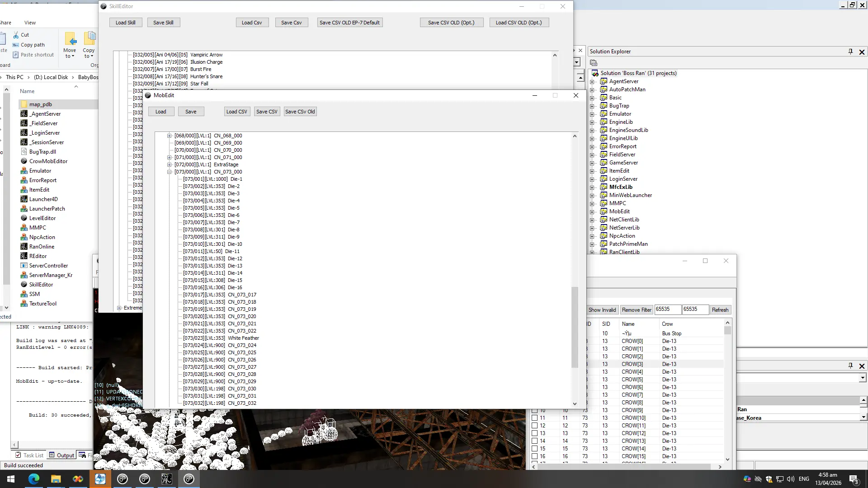Select the [073/023] White Feather tree item
868x488 pixels.
[x=221, y=338]
